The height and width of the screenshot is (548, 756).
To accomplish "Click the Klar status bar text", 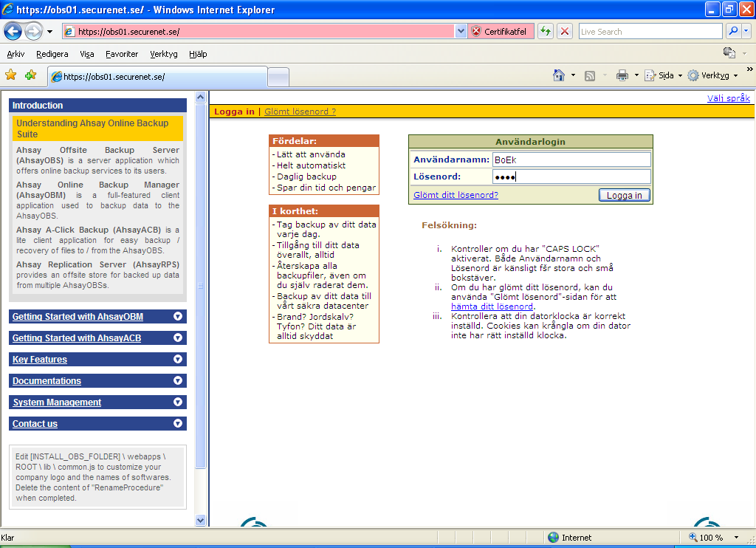I will coord(7,538).
